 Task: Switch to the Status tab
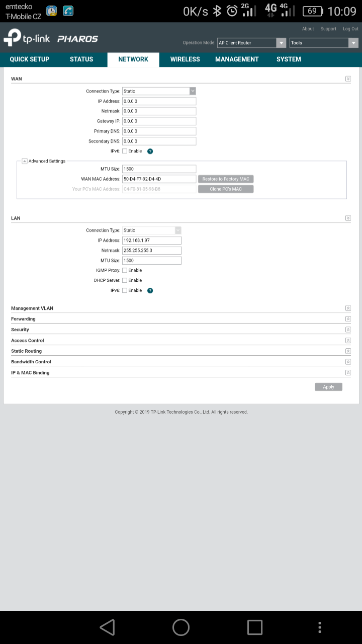(81, 59)
